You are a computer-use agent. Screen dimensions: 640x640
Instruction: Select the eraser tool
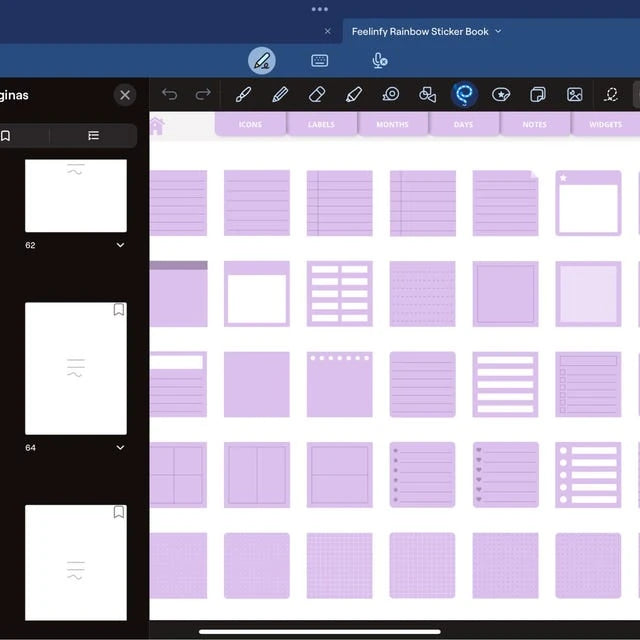317,95
